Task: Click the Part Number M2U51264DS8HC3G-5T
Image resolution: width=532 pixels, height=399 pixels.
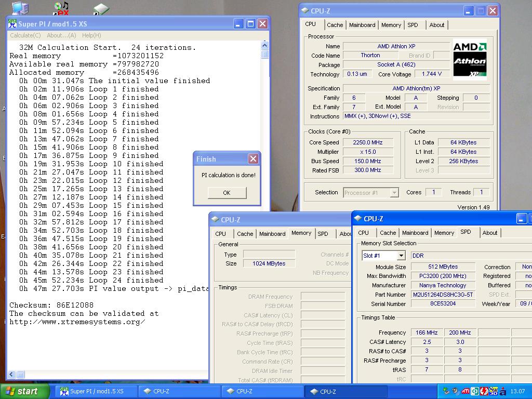Action: pos(443,295)
